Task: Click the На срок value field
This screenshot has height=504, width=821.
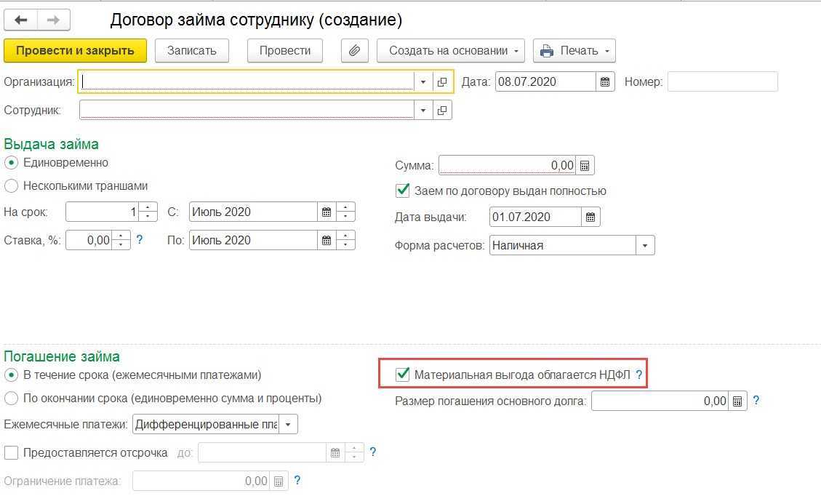Action: tap(103, 212)
